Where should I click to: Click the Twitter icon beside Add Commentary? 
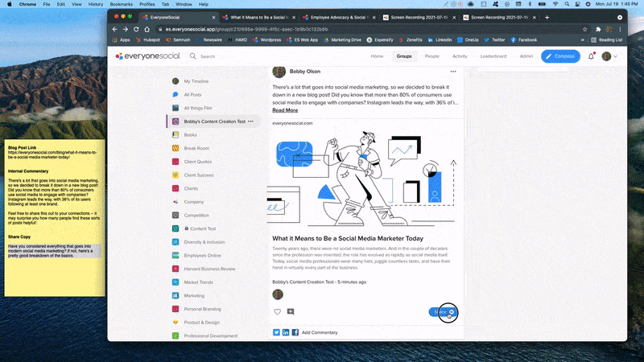(x=277, y=332)
